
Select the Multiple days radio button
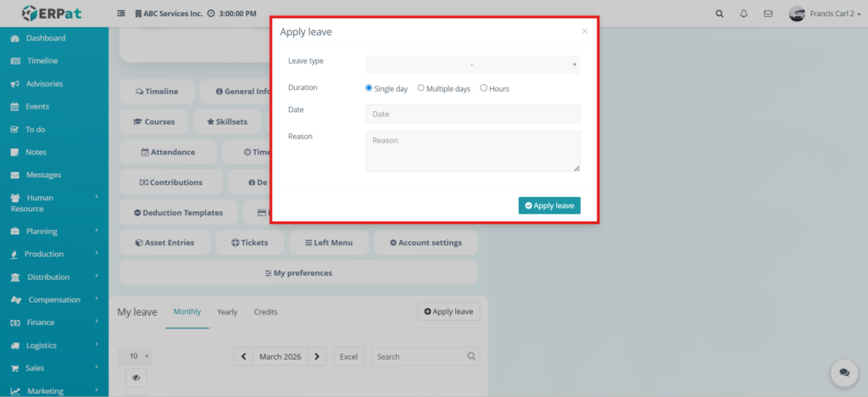tap(420, 87)
